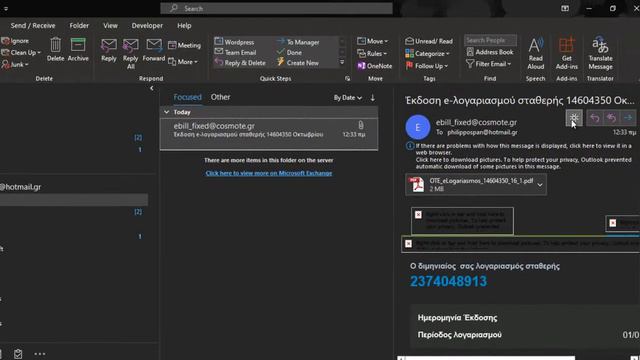Screen dimensions: 640x360
Task: Run the Wordpress quick step
Action: click(234, 42)
